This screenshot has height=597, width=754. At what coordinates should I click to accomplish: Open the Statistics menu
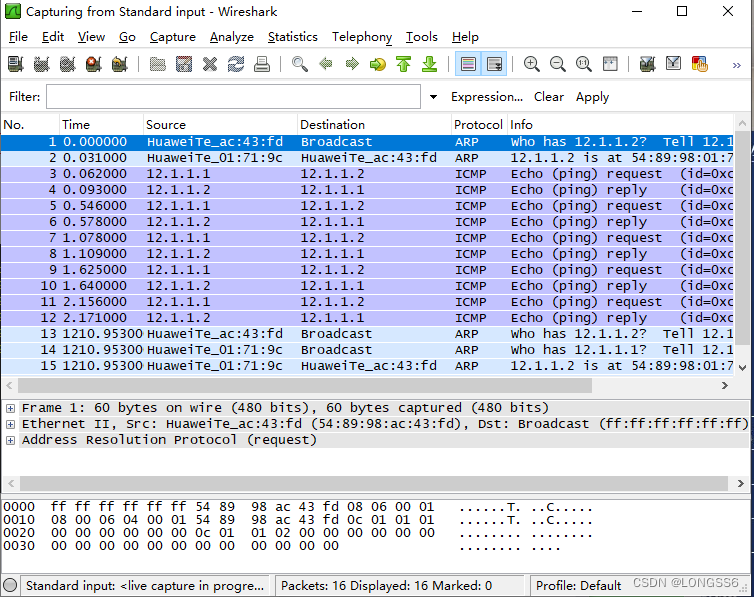[x=292, y=37]
